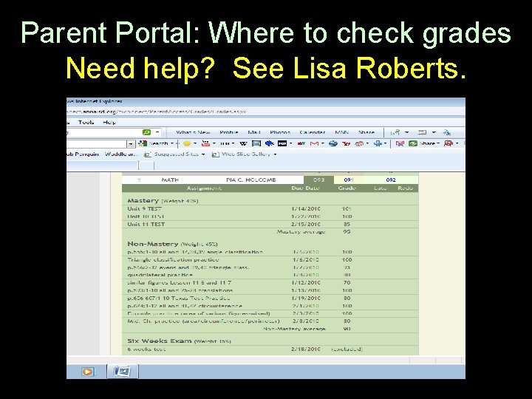The image size is (532, 399).
Task: Click the green Share toolbar button
Action: pyautogui.click(x=423, y=143)
